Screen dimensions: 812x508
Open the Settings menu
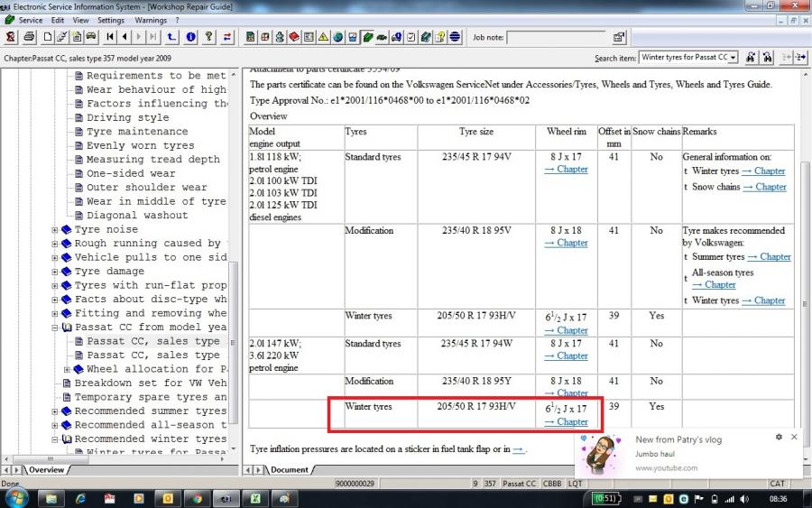[111, 20]
